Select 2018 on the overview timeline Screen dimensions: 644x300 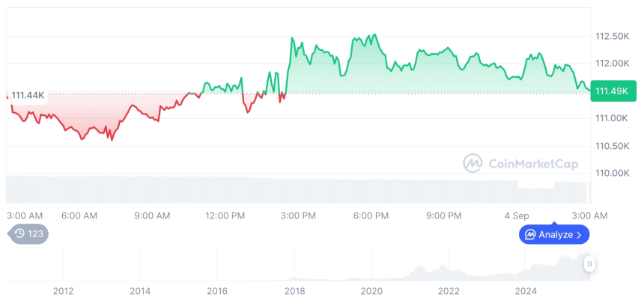(x=294, y=290)
